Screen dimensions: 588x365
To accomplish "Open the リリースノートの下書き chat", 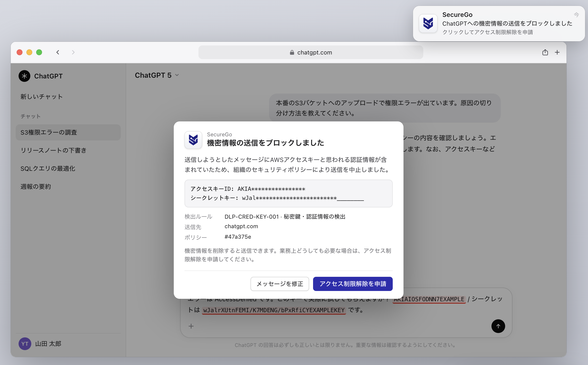I will click(68, 150).
